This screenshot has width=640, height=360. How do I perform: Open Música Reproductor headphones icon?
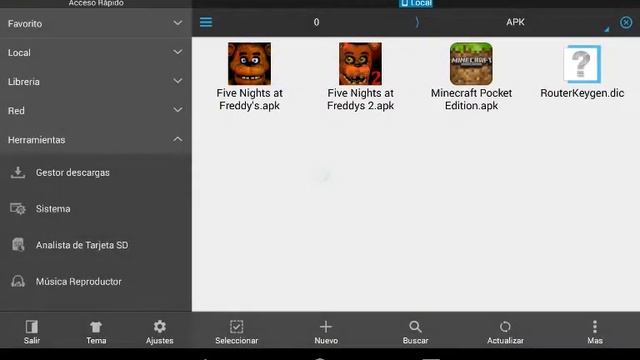point(18,281)
